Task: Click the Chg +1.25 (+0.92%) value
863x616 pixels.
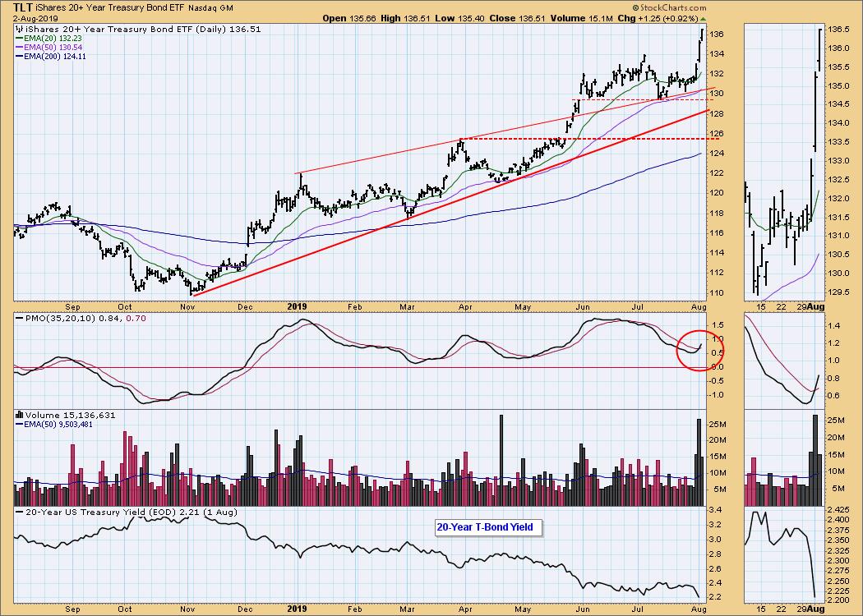Action: click(x=658, y=18)
